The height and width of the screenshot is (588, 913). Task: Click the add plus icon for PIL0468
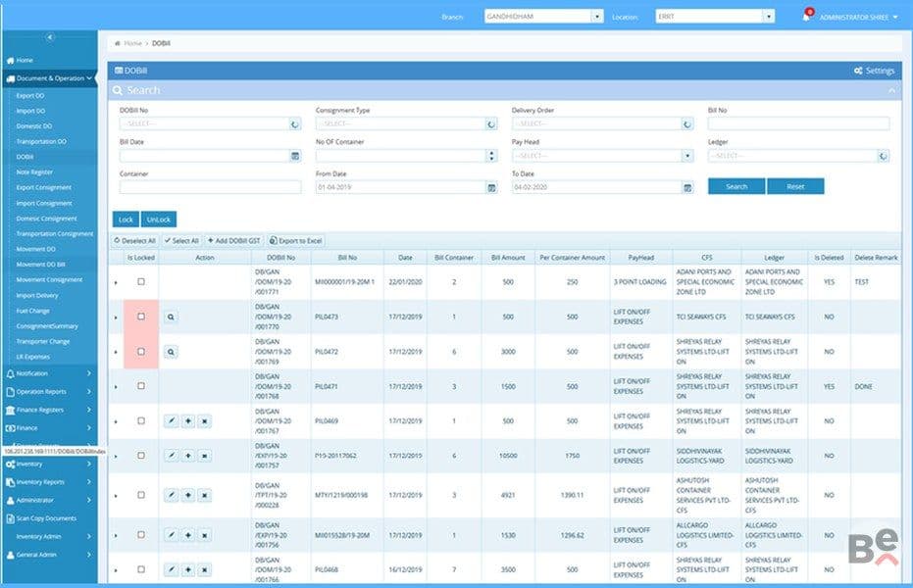click(188, 570)
